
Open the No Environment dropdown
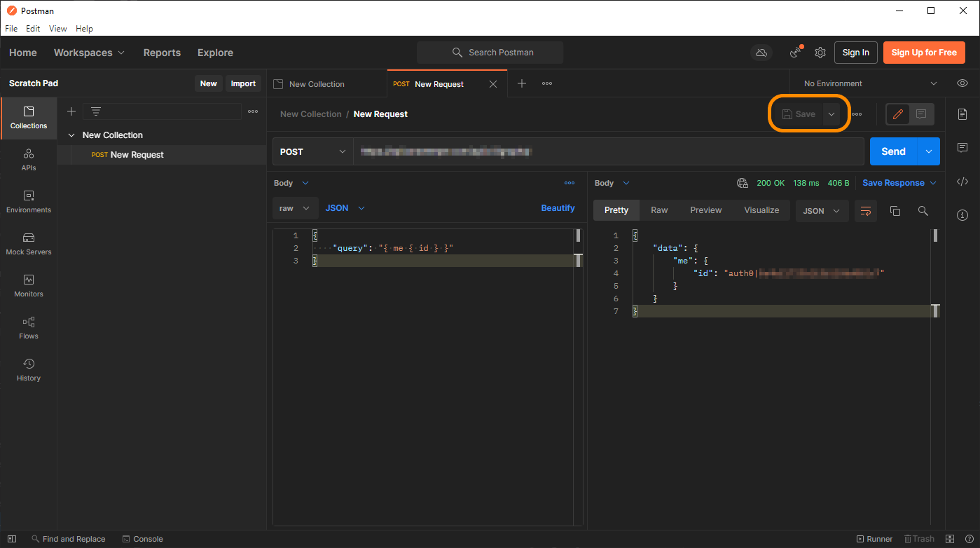870,83
